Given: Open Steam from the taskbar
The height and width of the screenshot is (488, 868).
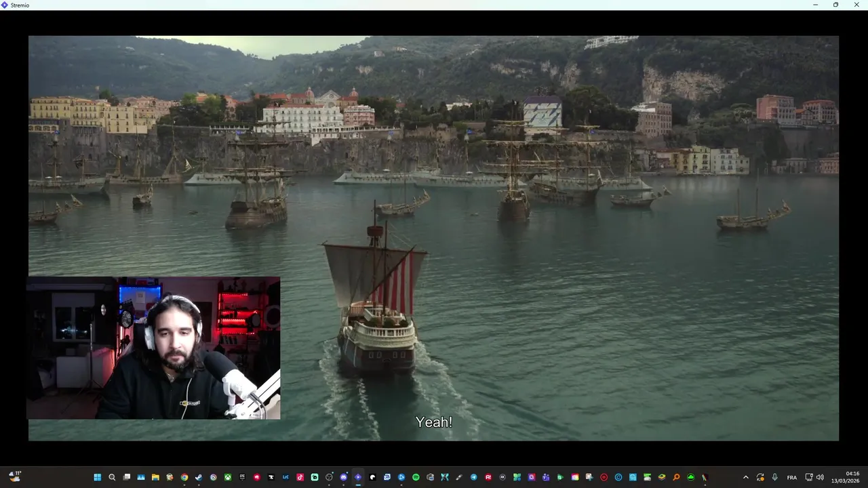Looking at the screenshot, I should (199, 477).
